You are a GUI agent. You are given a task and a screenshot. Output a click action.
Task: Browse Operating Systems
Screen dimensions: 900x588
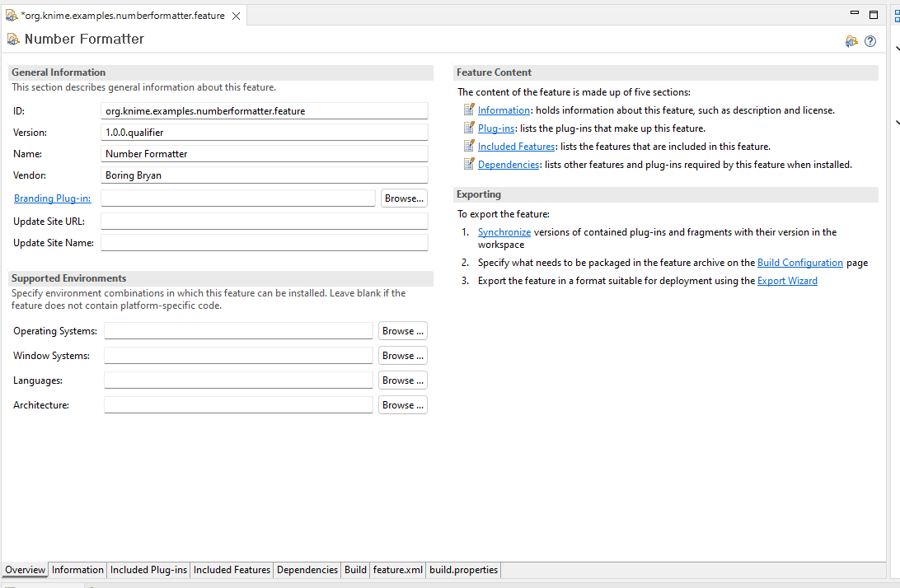pyautogui.click(x=403, y=331)
